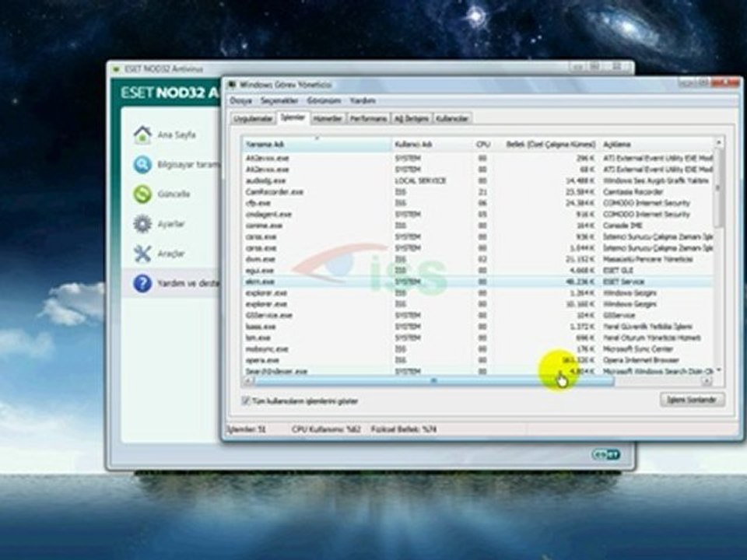Click 'Opera Internet Browser' description cell

coord(640,360)
